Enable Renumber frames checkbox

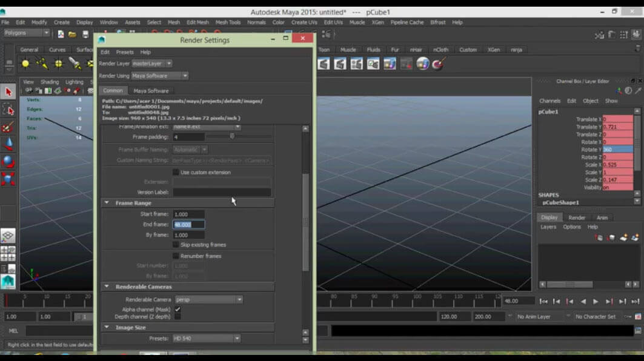(x=176, y=256)
